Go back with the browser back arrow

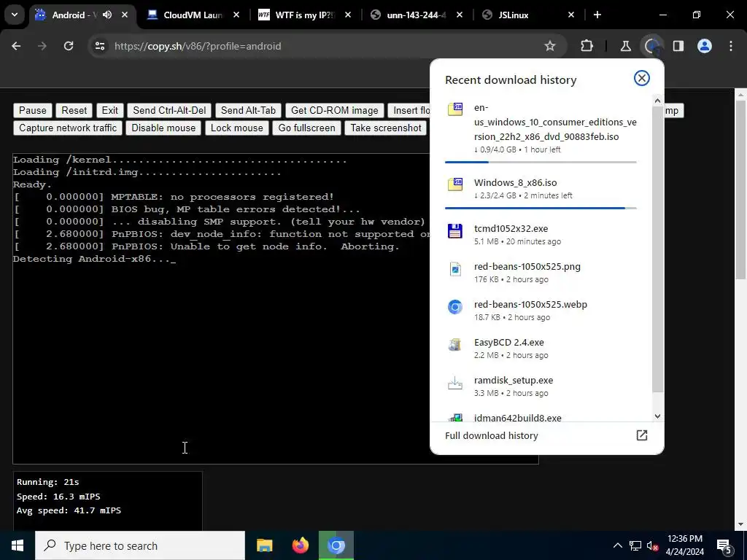click(16, 46)
